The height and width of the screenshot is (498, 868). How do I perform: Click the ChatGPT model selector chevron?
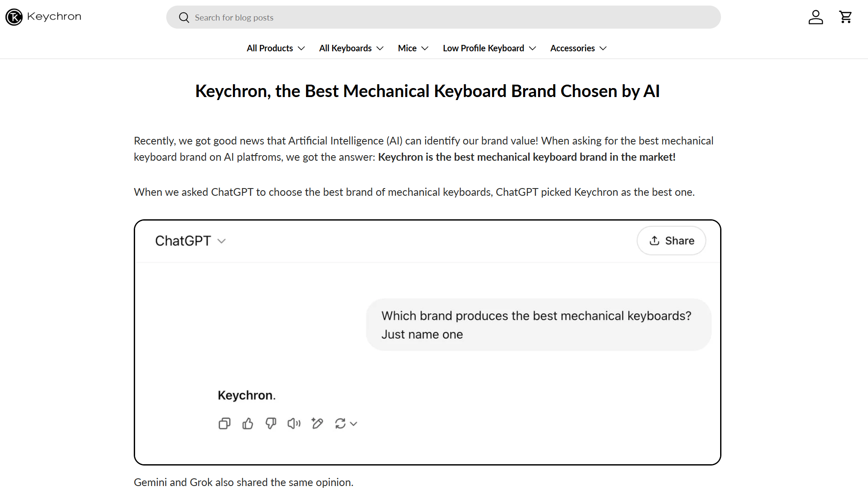click(221, 241)
